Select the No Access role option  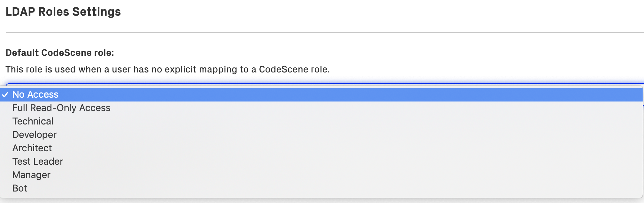[x=35, y=95]
